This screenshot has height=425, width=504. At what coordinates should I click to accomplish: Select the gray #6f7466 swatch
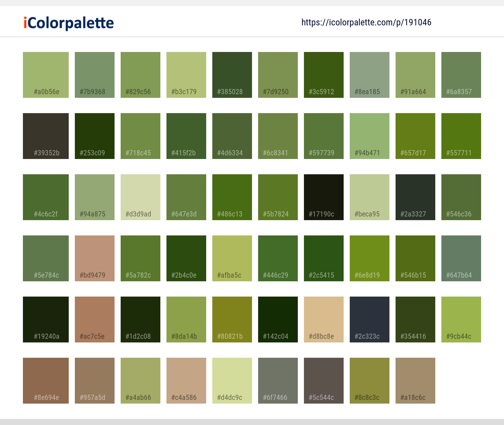(278, 381)
